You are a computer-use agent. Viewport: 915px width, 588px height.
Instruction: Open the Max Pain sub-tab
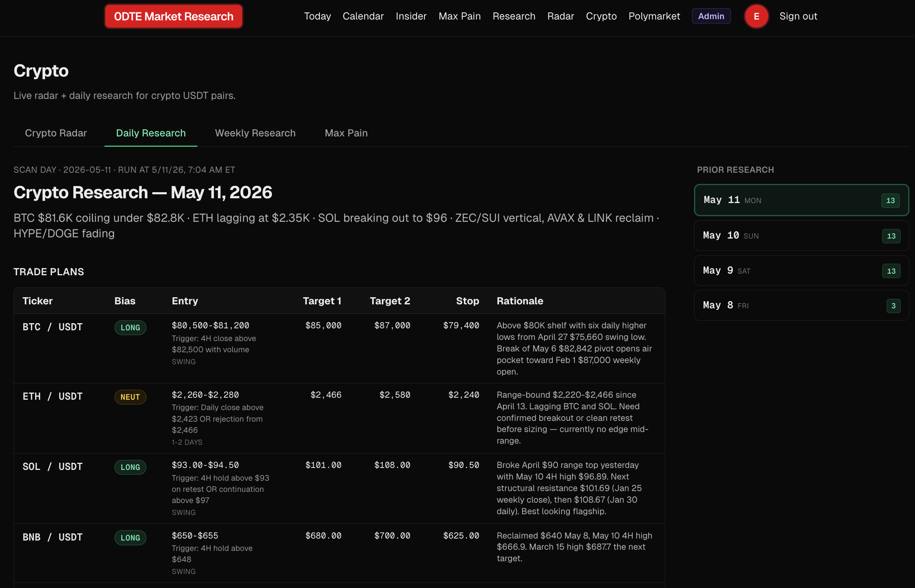coord(346,133)
